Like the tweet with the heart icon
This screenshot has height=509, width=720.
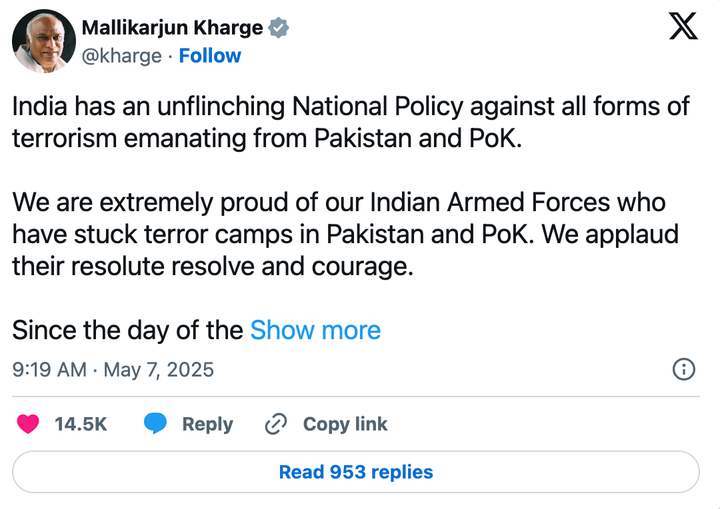point(29,424)
